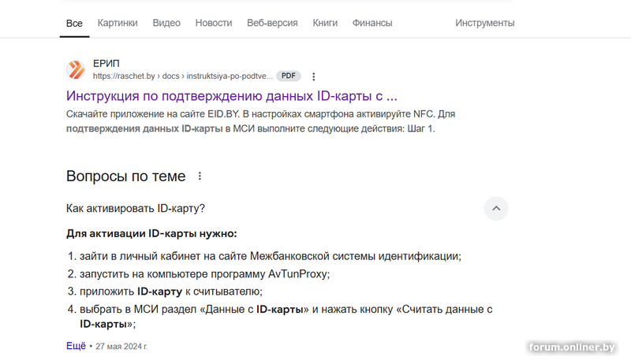
Task: Open the Новости search tab
Action: pos(214,23)
